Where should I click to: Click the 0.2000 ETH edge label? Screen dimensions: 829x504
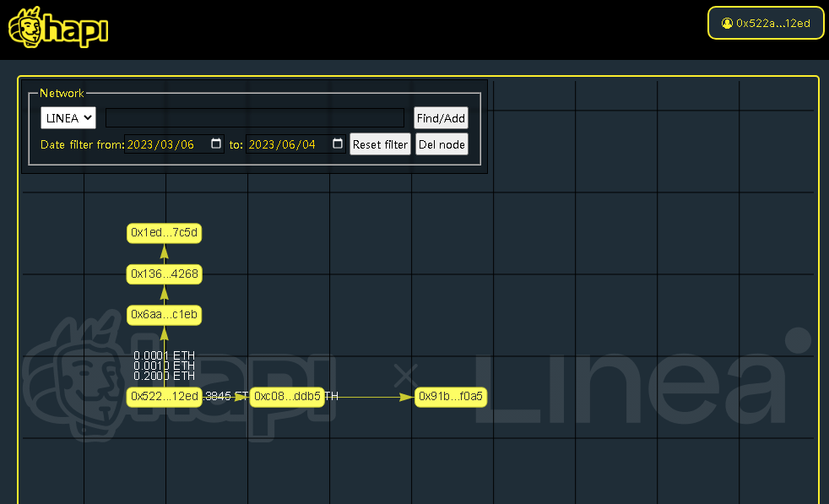[164, 376]
